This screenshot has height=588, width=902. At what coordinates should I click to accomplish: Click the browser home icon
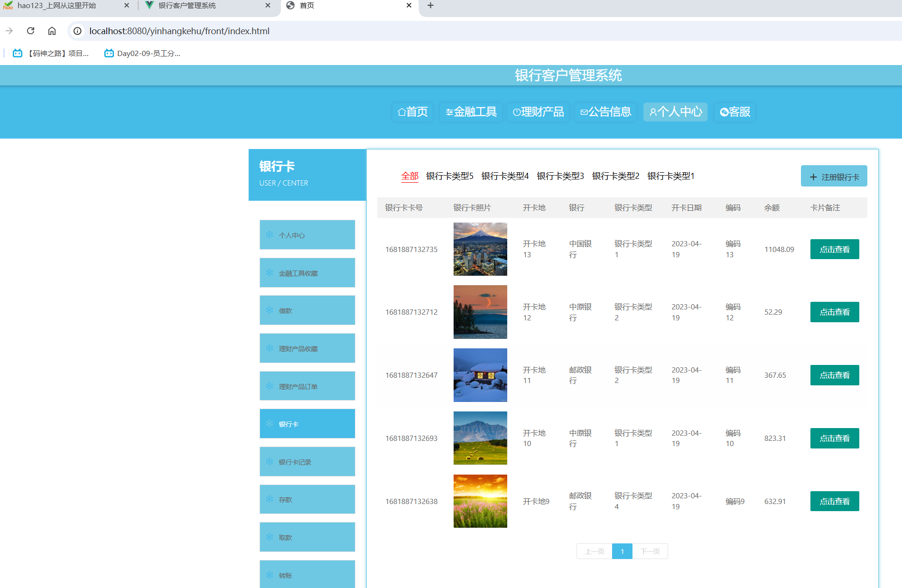pyautogui.click(x=52, y=31)
